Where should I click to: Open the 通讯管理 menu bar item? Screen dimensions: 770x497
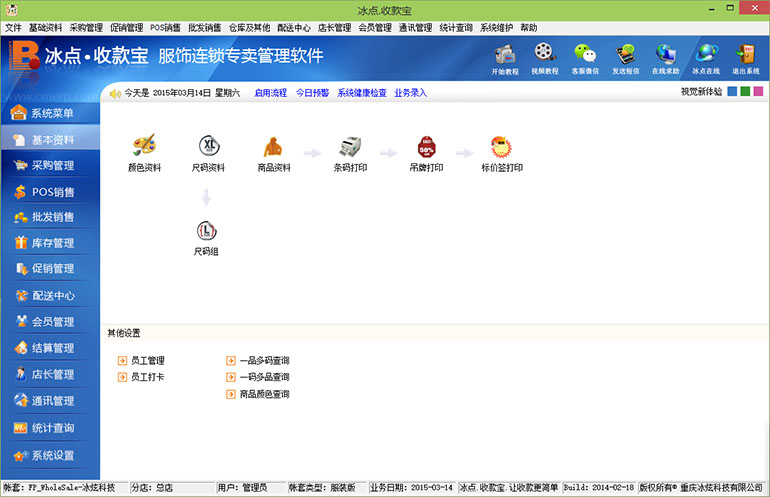tap(415, 28)
